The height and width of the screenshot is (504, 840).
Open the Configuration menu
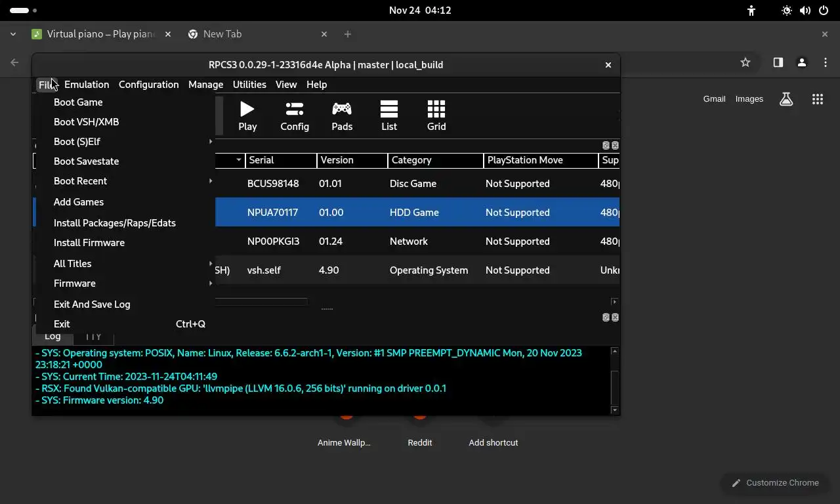pos(148,85)
